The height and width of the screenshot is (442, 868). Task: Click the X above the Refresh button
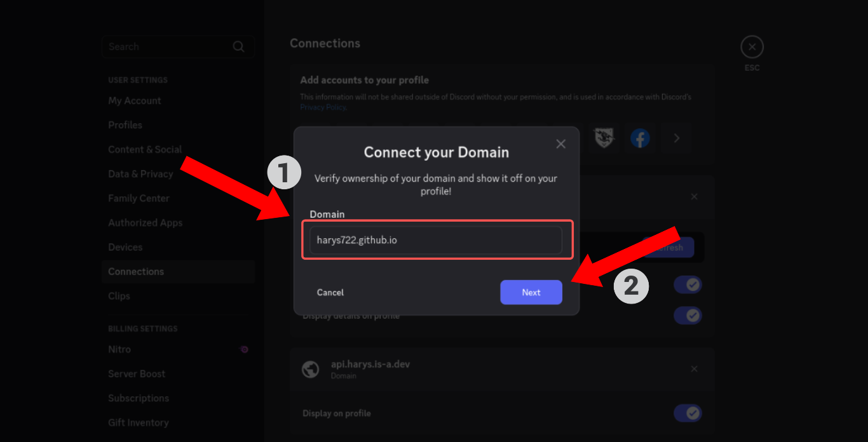coord(694,197)
